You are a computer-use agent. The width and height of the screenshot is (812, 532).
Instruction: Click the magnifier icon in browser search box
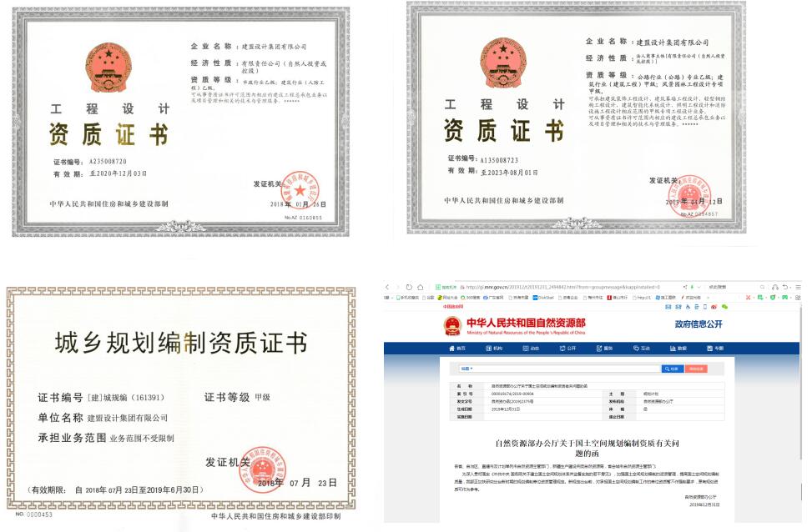(x=763, y=287)
